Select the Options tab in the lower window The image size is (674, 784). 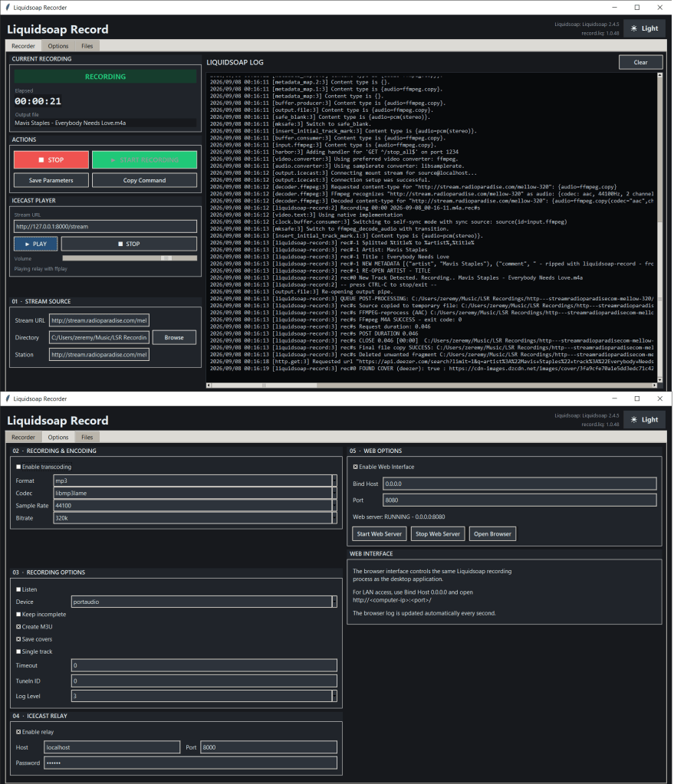[58, 437]
